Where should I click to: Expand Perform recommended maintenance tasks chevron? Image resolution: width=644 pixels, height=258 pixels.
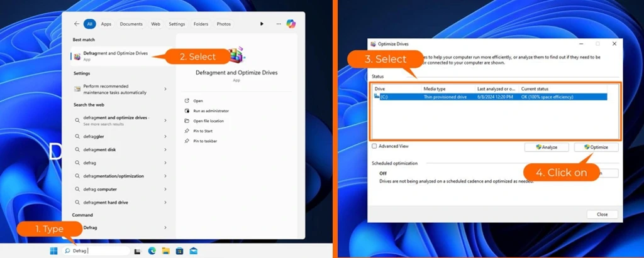pos(165,89)
